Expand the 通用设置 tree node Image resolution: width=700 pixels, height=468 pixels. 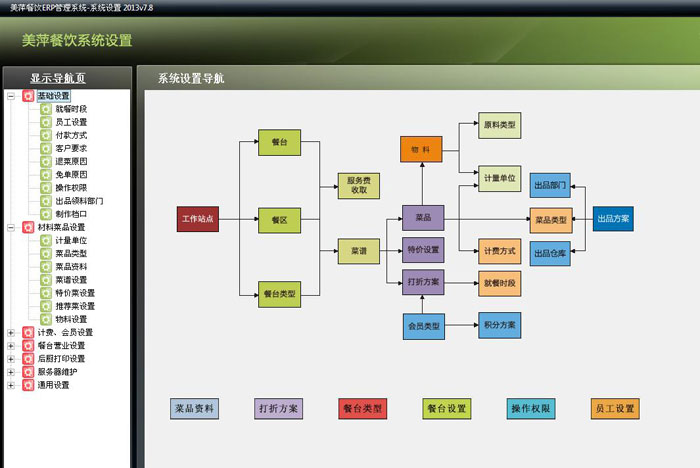pos(11,384)
